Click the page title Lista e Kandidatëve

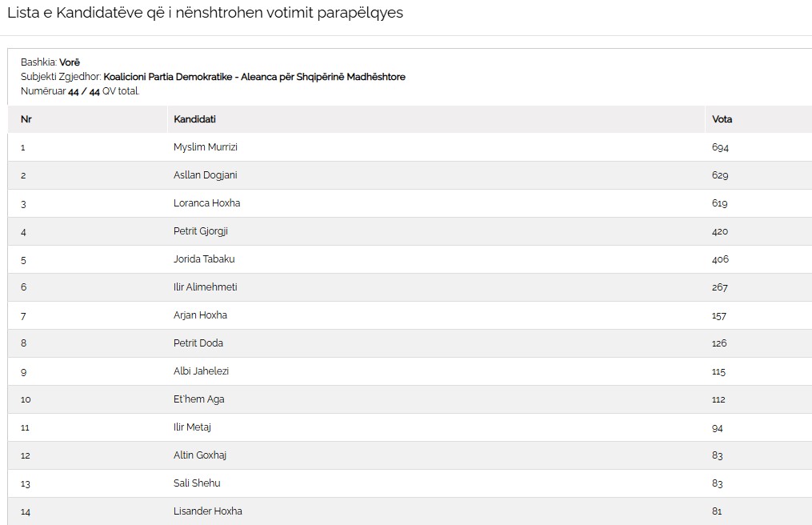point(205,14)
